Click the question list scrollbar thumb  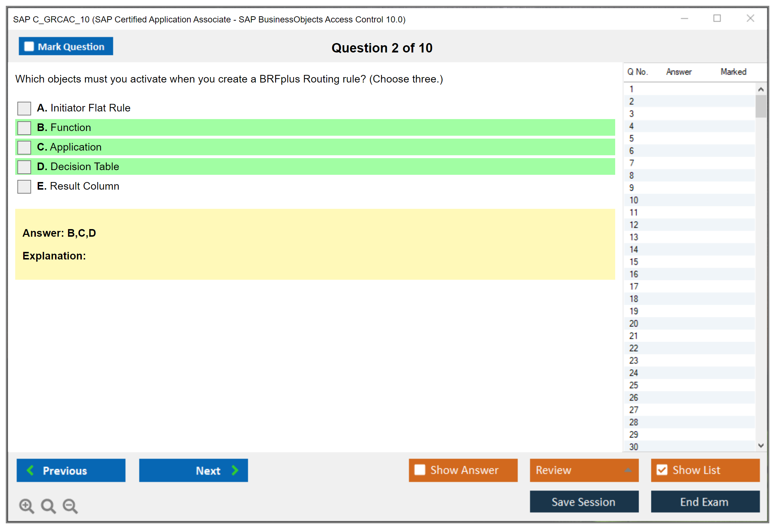[x=761, y=106]
